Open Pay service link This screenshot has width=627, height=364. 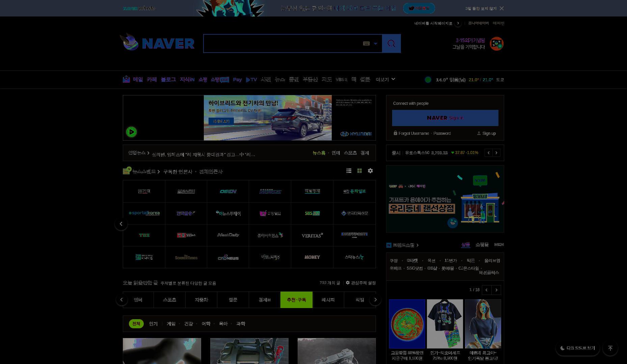pyautogui.click(x=237, y=80)
